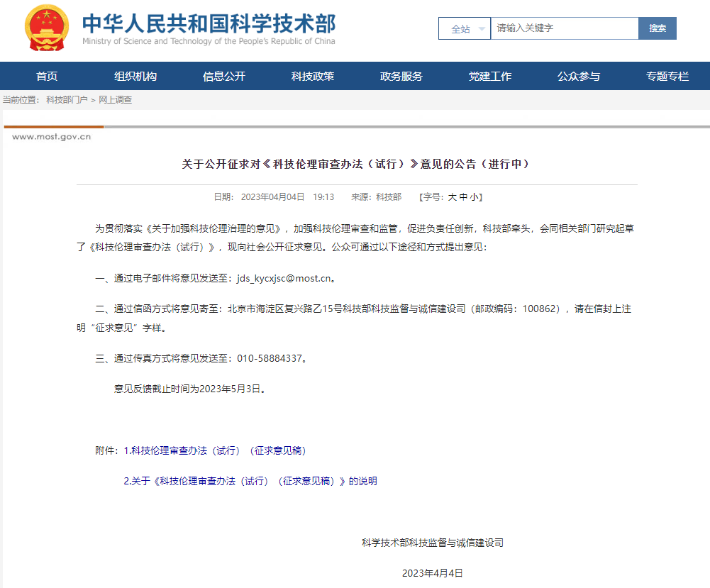Set font size to 大

[453, 197]
